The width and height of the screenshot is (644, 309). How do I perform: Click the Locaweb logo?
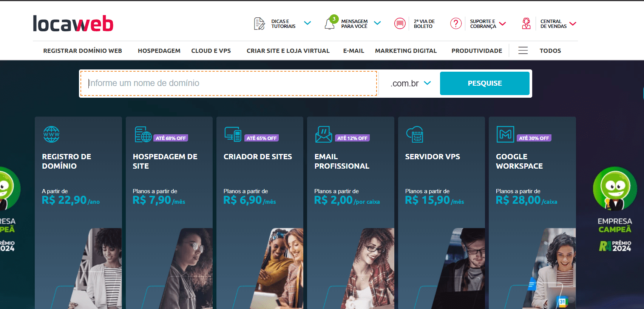73,23
